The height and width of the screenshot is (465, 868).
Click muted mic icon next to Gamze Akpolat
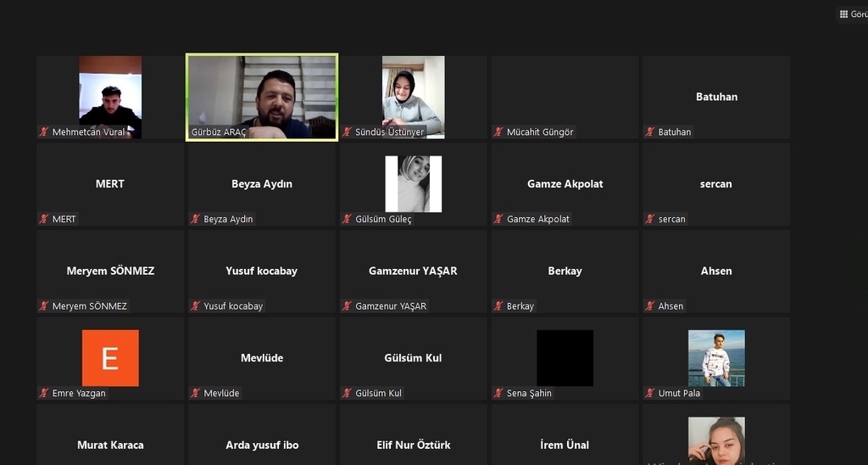pyautogui.click(x=499, y=219)
